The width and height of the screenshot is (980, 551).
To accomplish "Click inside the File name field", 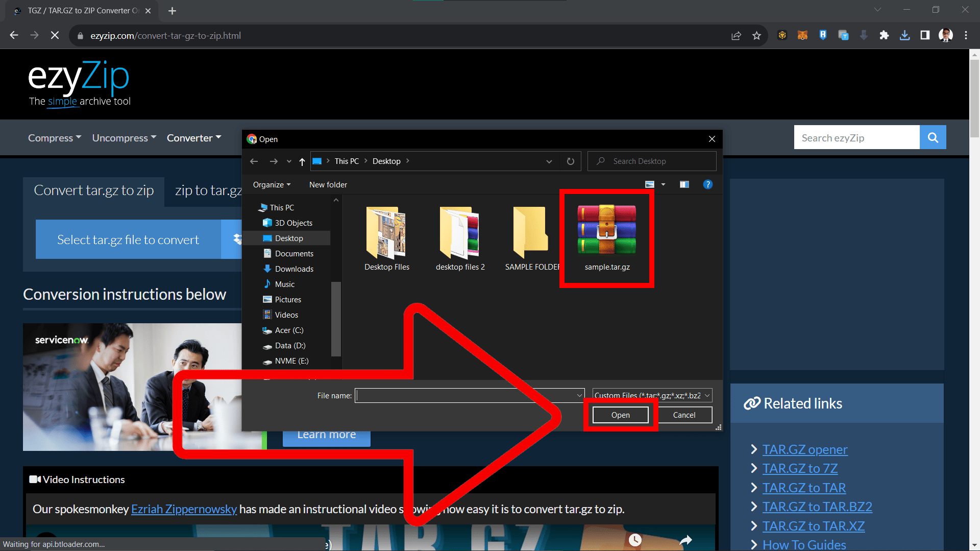I will (467, 395).
